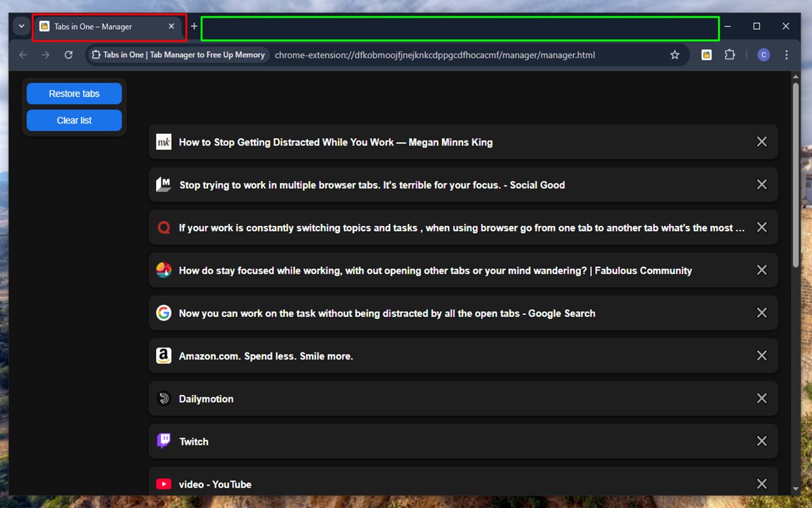Remove the Amazon.com entry

(x=762, y=356)
